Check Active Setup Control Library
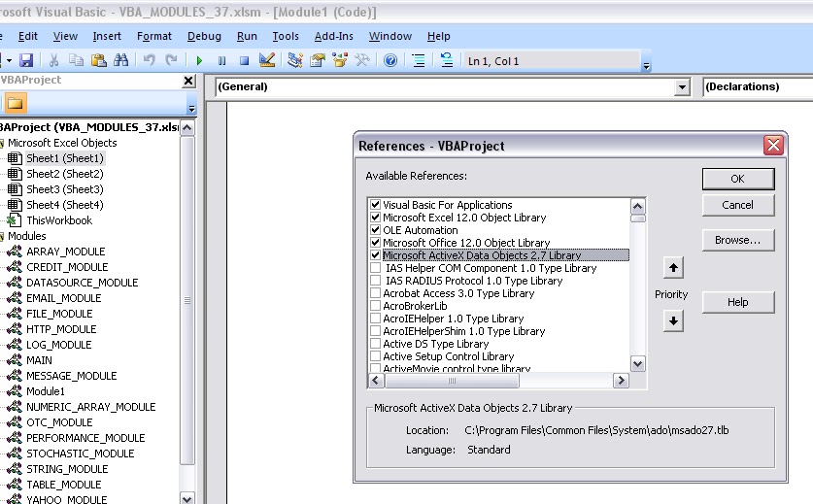This screenshot has height=504, width=813. pos(375,356)
